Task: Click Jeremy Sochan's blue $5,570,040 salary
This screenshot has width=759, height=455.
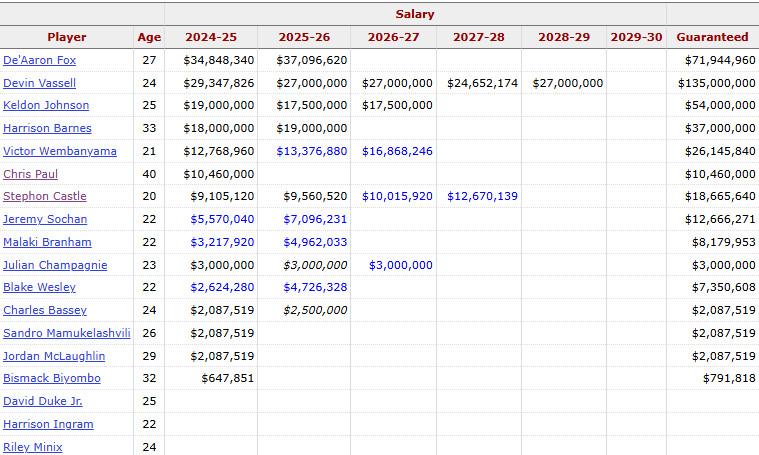Action: click(222, 219)
